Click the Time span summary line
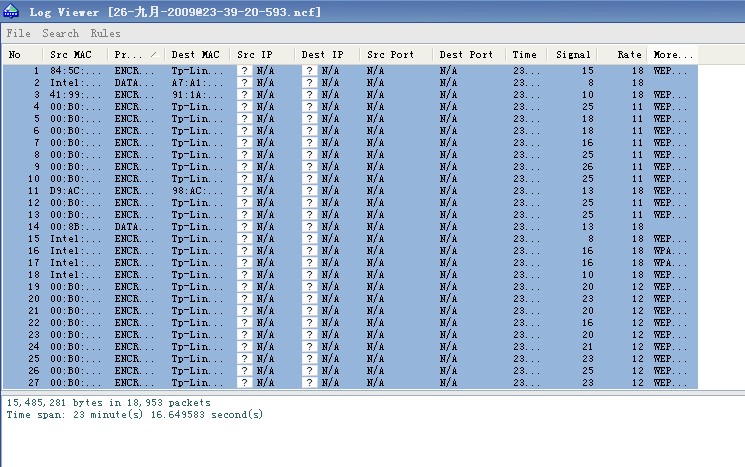The width and height of the screenshot is (745, 467). click(x=134, y=414)
